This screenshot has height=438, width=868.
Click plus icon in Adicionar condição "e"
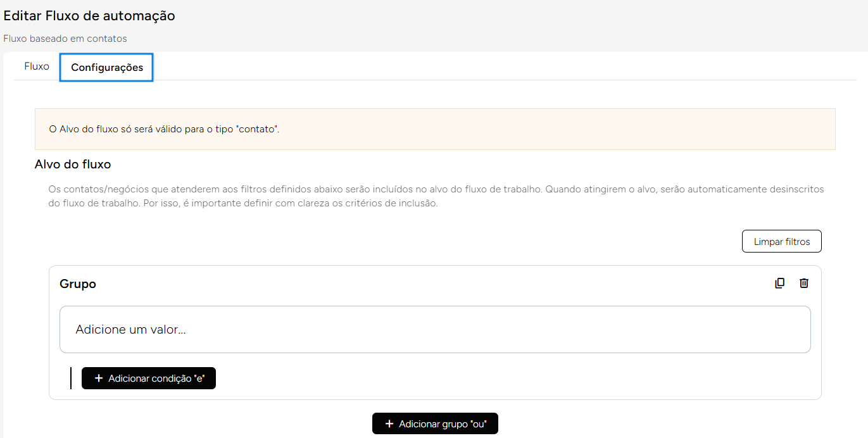98,379
